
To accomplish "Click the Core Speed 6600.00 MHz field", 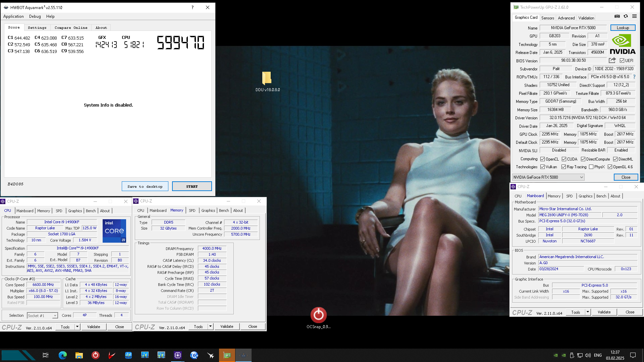I will [43, 285].
